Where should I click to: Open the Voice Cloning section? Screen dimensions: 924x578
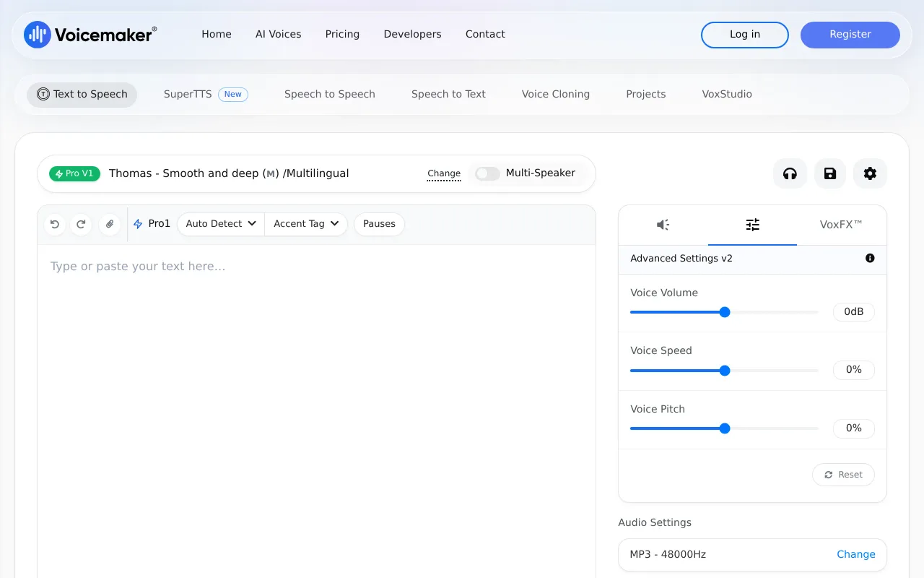556,95
